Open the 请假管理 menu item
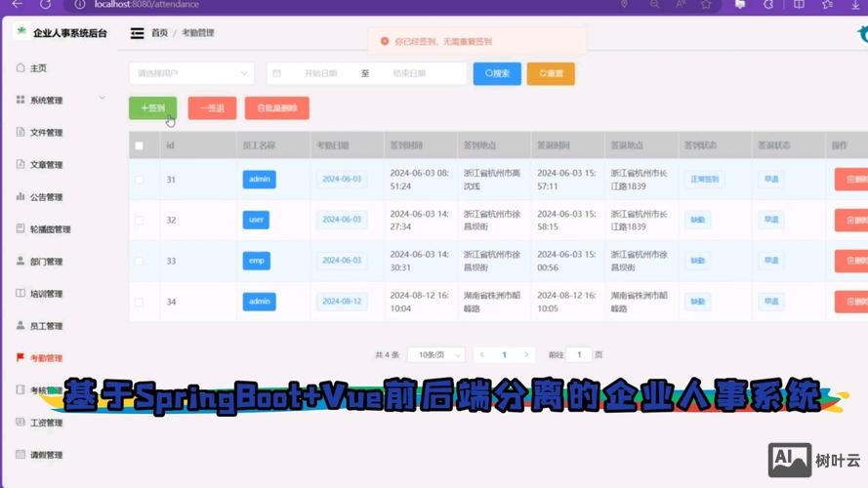This screenshot has height=488, width=868. coord(47,455)
